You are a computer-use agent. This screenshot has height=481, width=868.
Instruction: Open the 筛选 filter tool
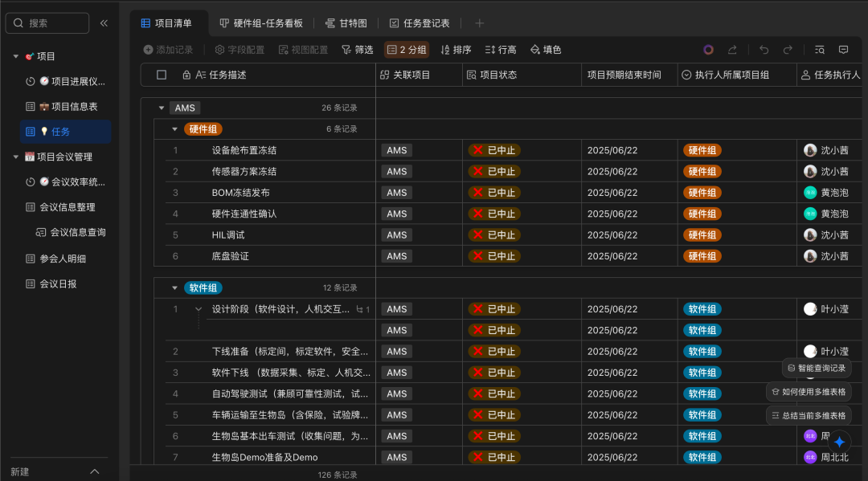[x=357, y=50]
